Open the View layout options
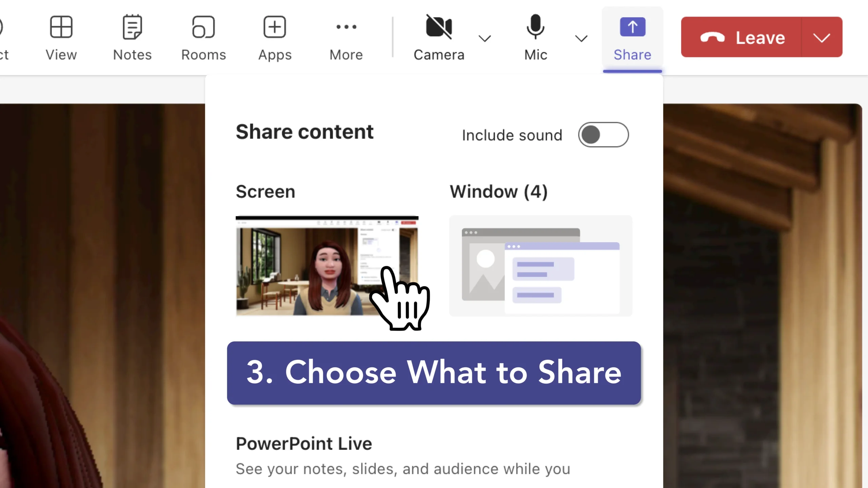 coord(61,37)
